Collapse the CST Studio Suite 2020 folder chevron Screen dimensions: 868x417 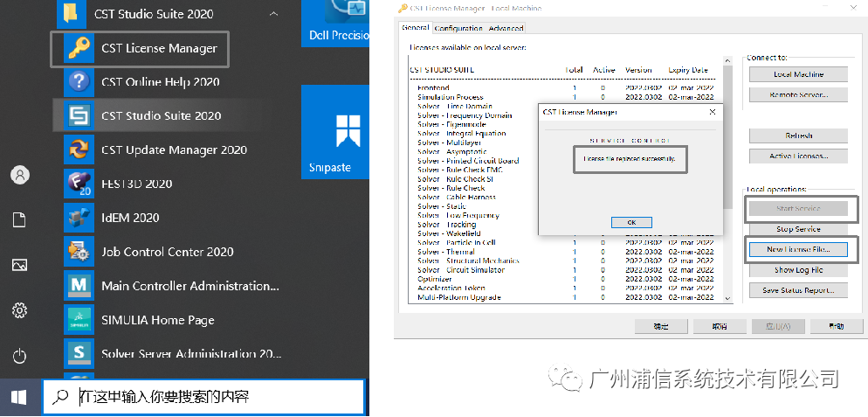pyautogui.click(x=273, y=14)
